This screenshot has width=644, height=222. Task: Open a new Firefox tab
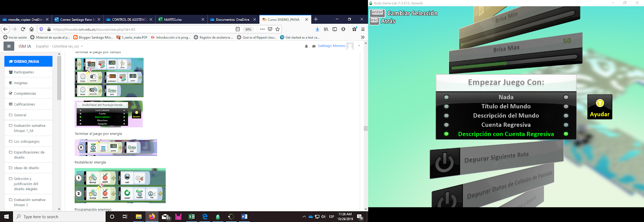click(x=316, y=19)
